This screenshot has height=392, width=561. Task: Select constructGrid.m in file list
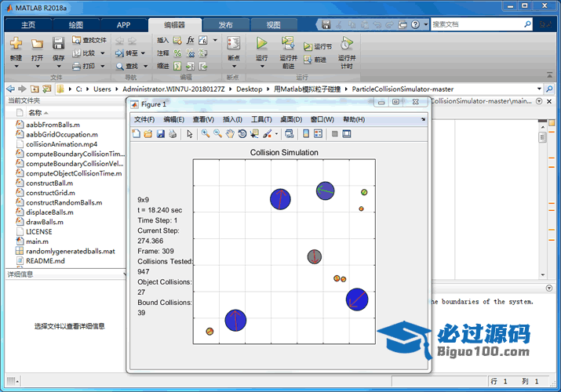click(50, 193)
